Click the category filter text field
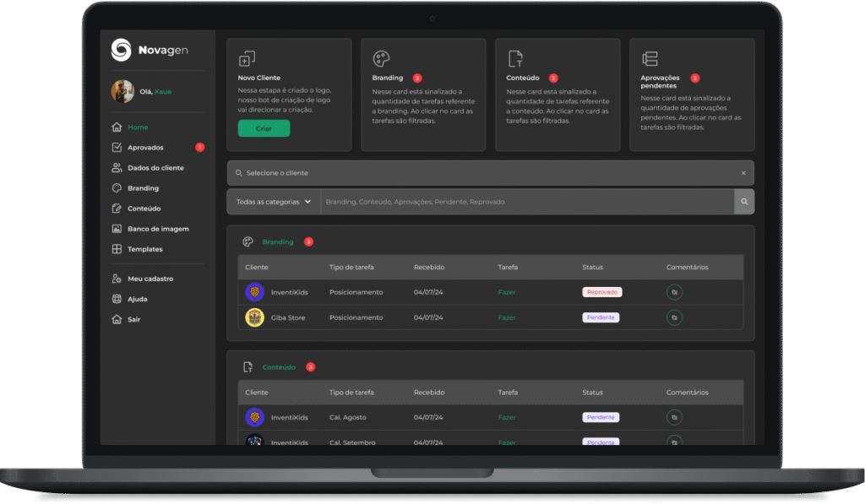The height and width of the screenshot is (504, 865). click(524, 202)
